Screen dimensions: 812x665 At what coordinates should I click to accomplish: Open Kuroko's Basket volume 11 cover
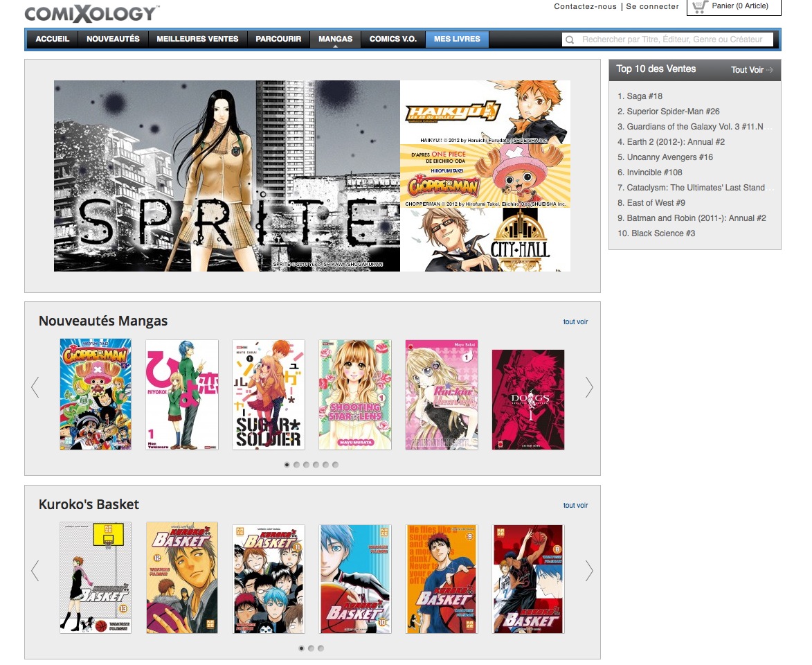[x=269, y=579]
